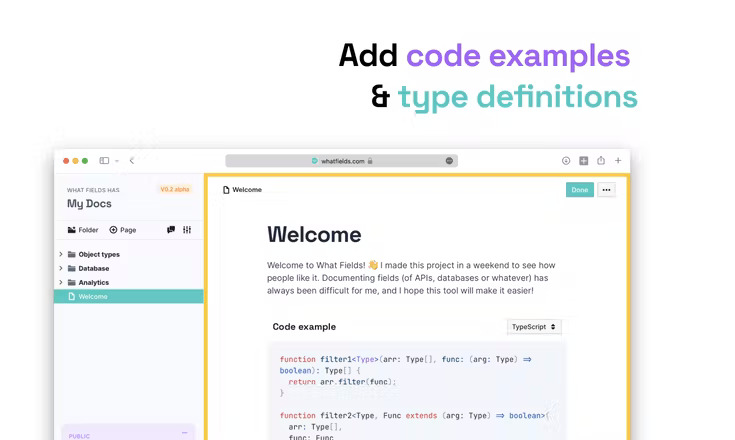Image resolution: width=735 pixels, height=440 pixels.
Task: Expand the Database folder chevron
Action: (61, 268)
